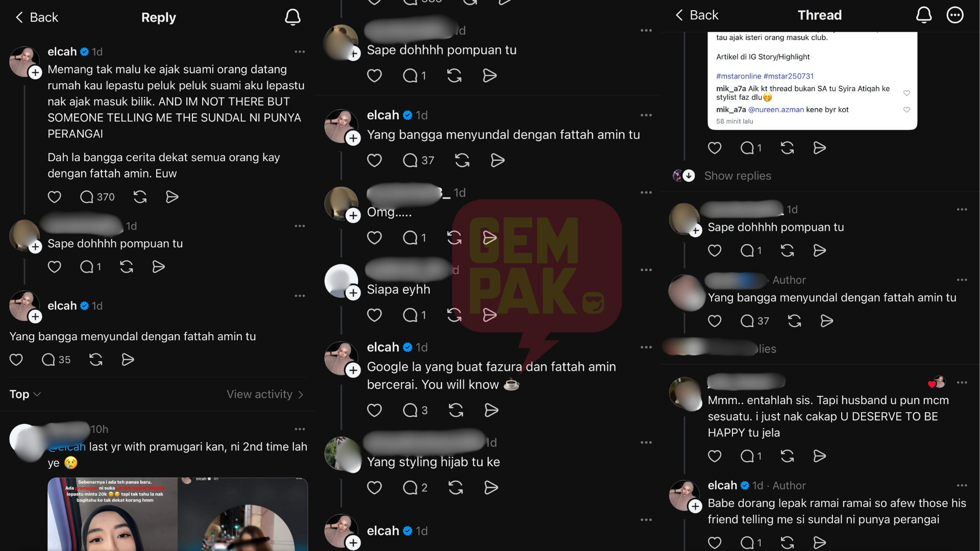980x551 pixels.
Task: Open the #mstaronline hashtag link
Action: [x=739, y=76]
